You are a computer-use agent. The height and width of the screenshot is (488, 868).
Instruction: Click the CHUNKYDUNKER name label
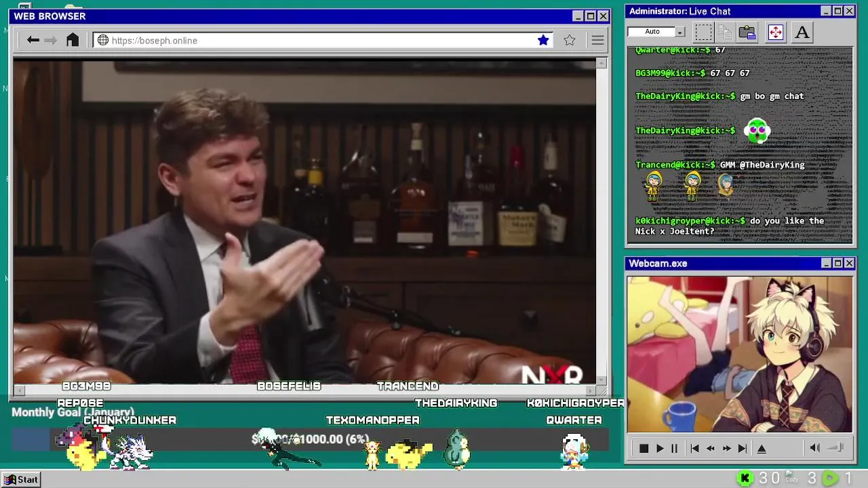click(130, 420)
